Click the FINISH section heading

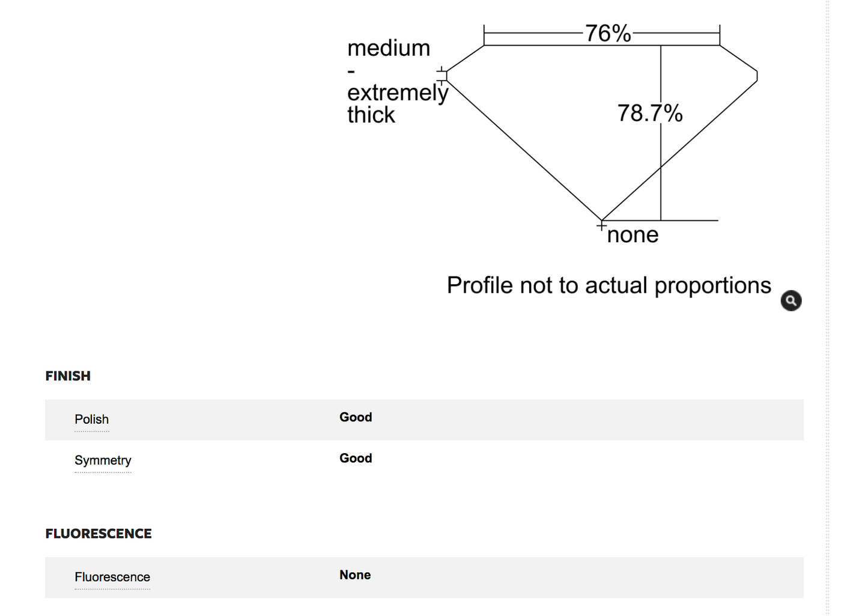68,376
